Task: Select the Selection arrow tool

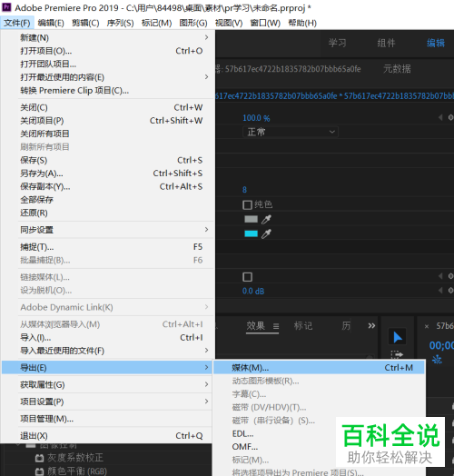Action: 398,337
